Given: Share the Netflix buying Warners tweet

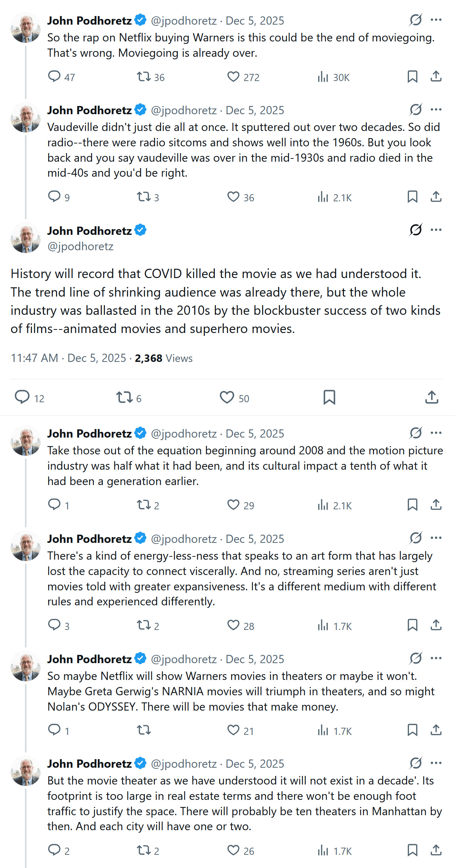Looking at the screenshot, I should pyautogui.click(x=436, y=76).
